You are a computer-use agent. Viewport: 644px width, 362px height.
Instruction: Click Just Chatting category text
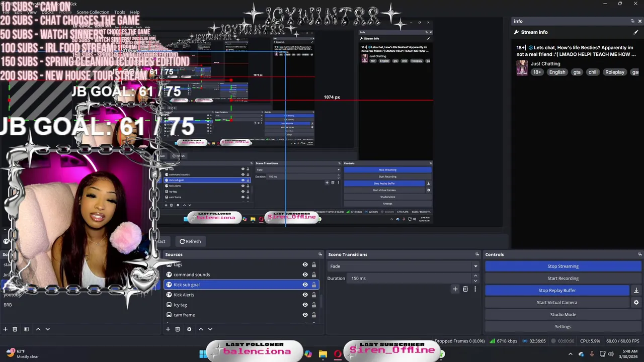(545, 64)
